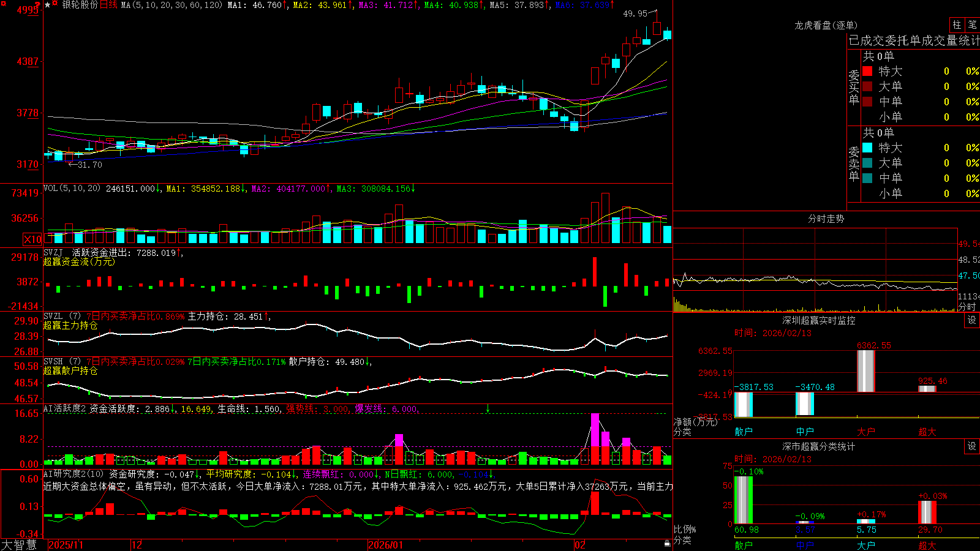Click the 02 month marker on the timeline
This screenshot has height=551, width=980.
580,545
